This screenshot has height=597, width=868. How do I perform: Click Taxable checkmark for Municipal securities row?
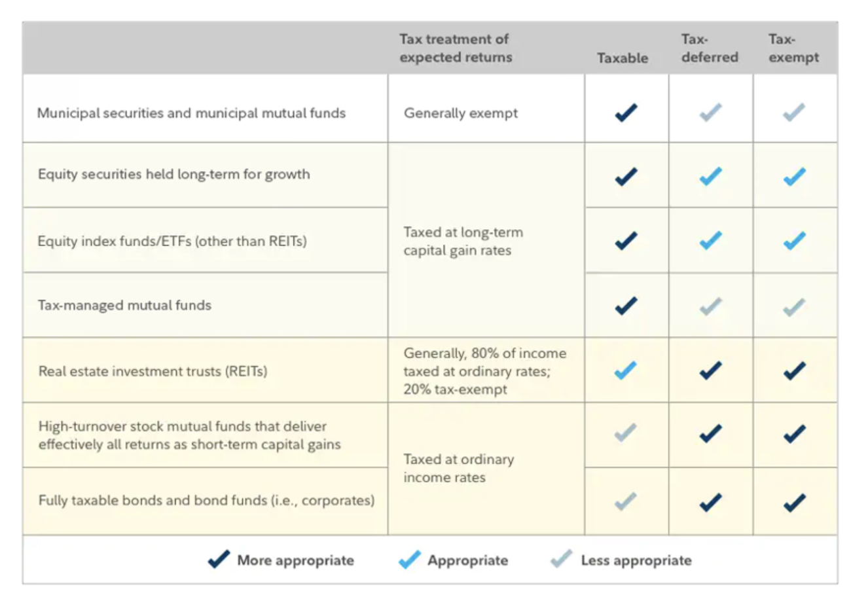pos(626,113)
